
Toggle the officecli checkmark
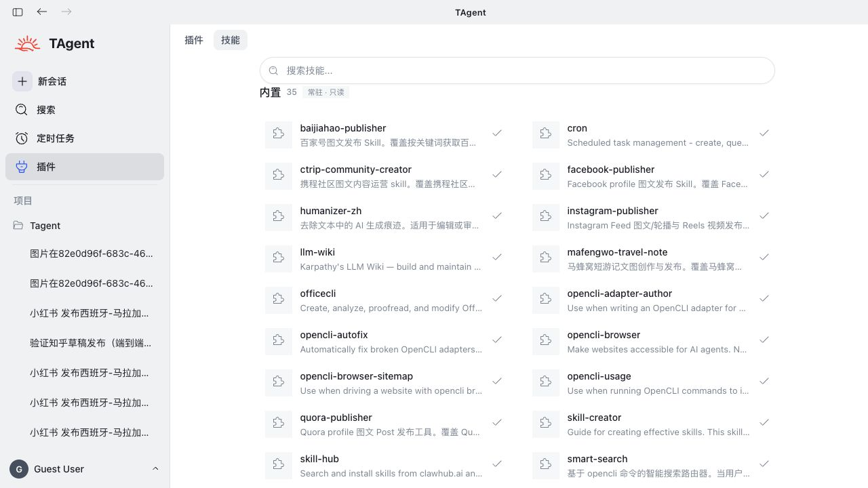tap(497, 298)
